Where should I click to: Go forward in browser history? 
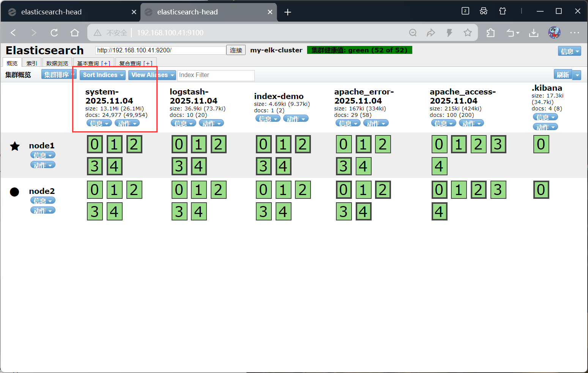tap(34, 33)
